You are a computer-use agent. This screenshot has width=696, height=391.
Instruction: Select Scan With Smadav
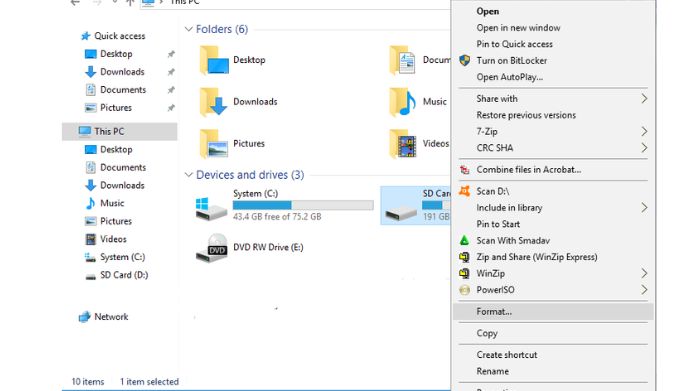tap(553, 241)
